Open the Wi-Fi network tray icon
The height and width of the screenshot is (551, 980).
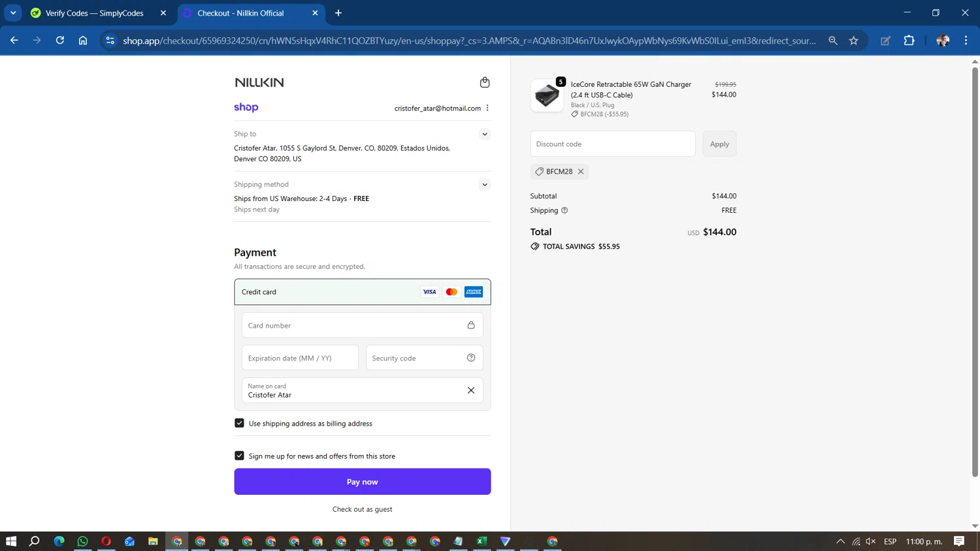tap(856, 541)
